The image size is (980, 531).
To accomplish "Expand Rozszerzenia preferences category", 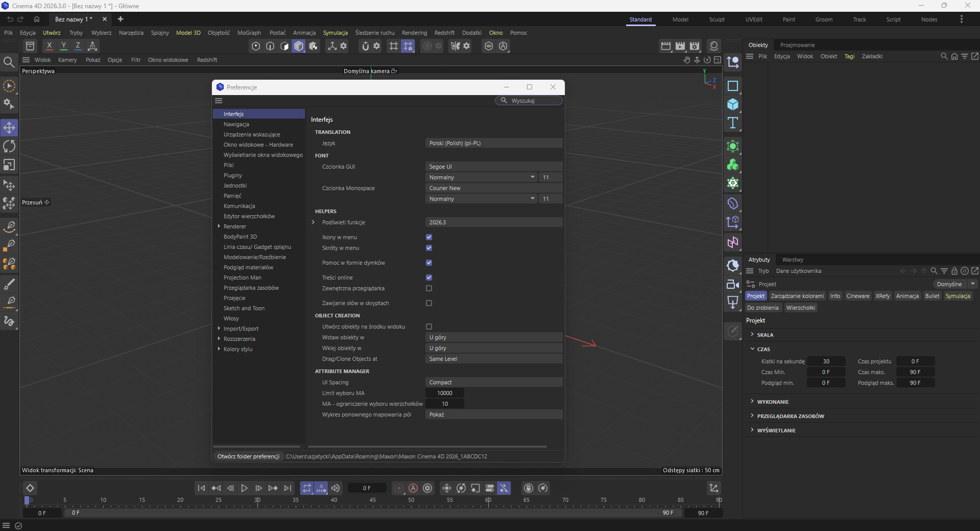I will (x=219, y=339).
